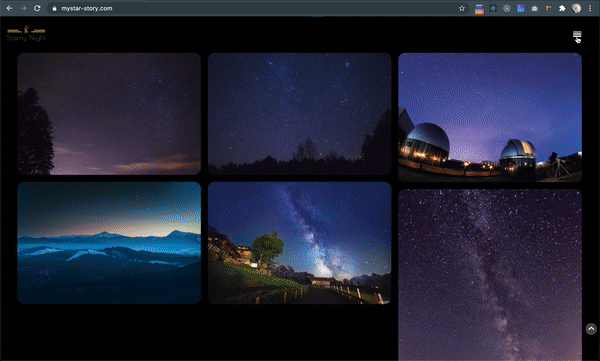Image resolution: width=600 pixels, height=361 pixels.
Task: Open the dark tree silhouette night sky photo
Action: coord(109,114)
